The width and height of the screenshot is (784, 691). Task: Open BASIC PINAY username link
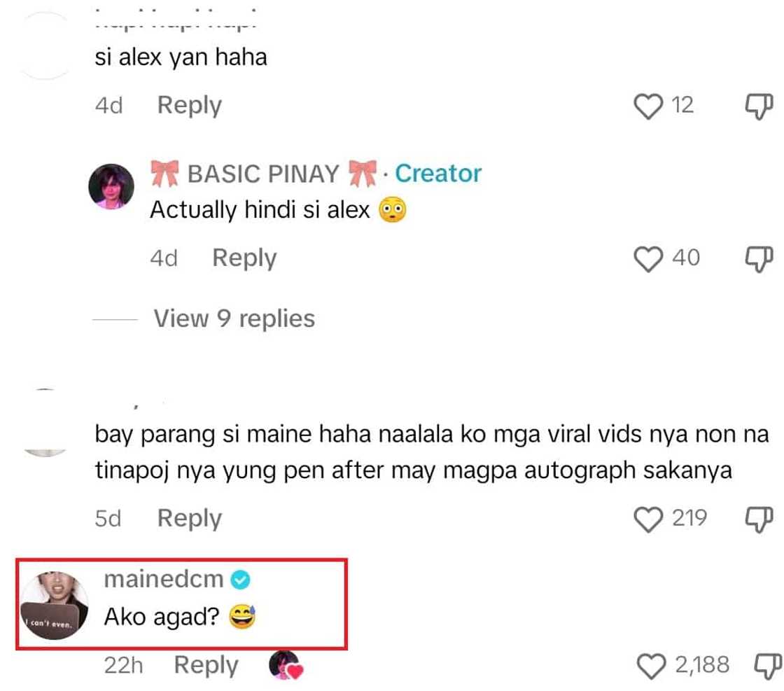[263, 174]
